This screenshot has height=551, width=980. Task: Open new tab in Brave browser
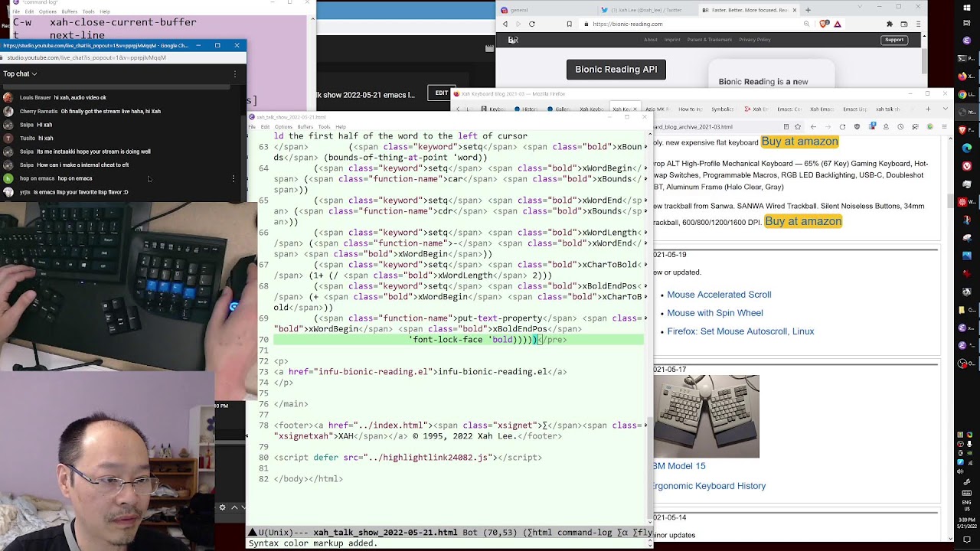click(808, 10)
